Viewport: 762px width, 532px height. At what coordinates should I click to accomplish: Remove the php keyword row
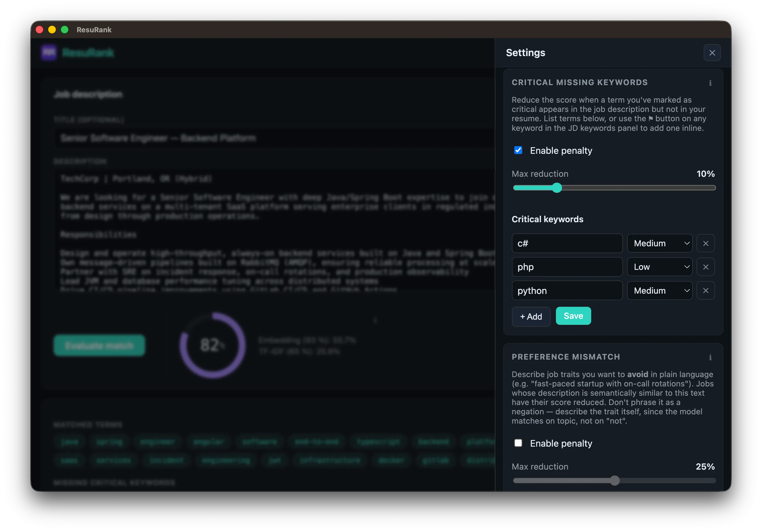705,267
